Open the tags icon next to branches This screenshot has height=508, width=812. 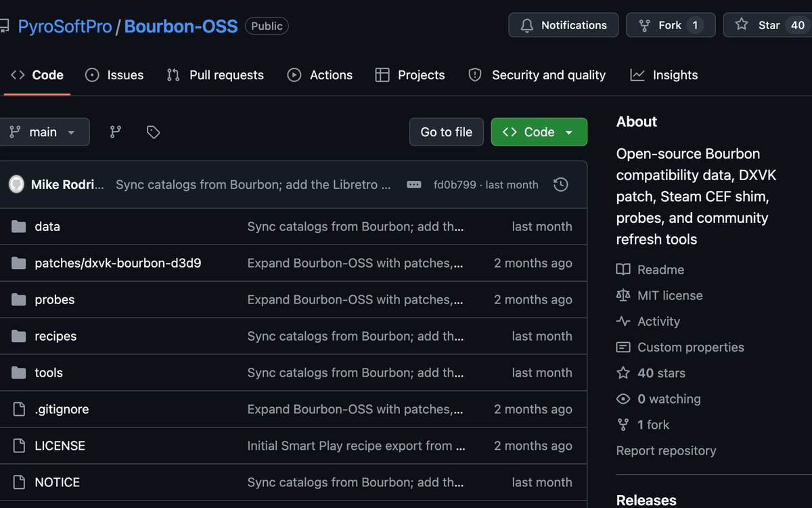coord(154,132)
